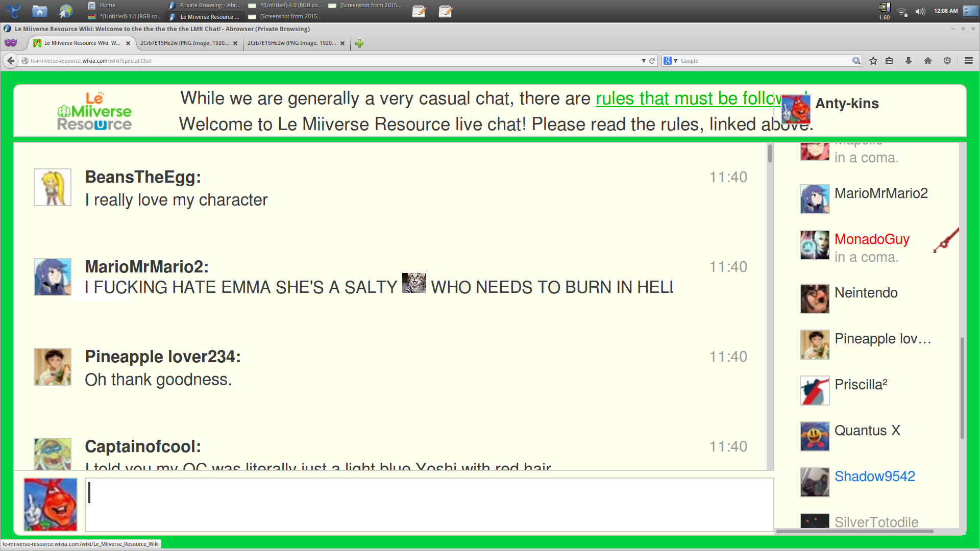Close the Le Miiverse Resource Wiki tab
This screenshot has height=551, width=980.
pos(128,43)
